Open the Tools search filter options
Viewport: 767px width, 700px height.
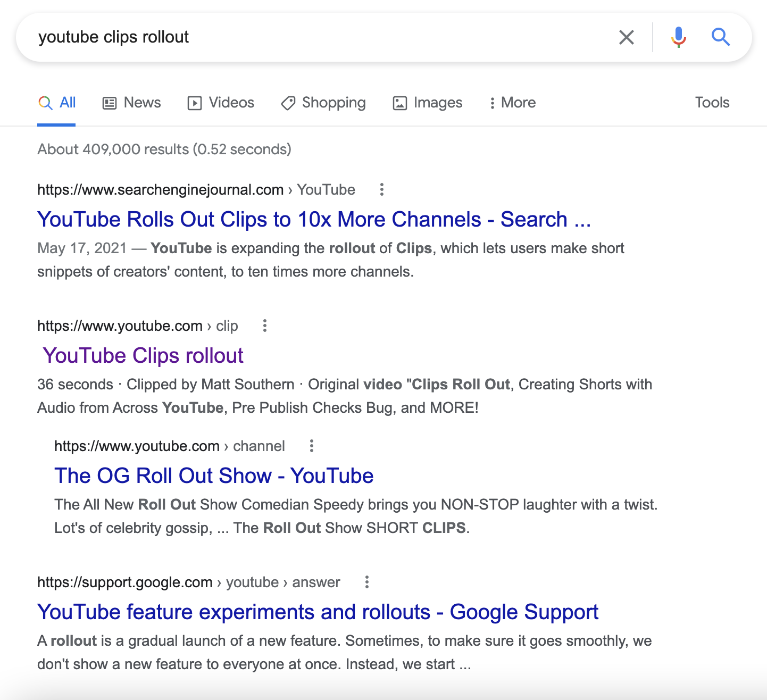(712, 103)
